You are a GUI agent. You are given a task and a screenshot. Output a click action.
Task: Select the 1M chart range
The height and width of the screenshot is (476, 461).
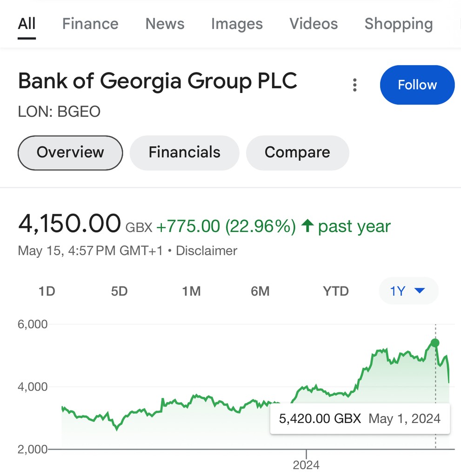(191, 291)
